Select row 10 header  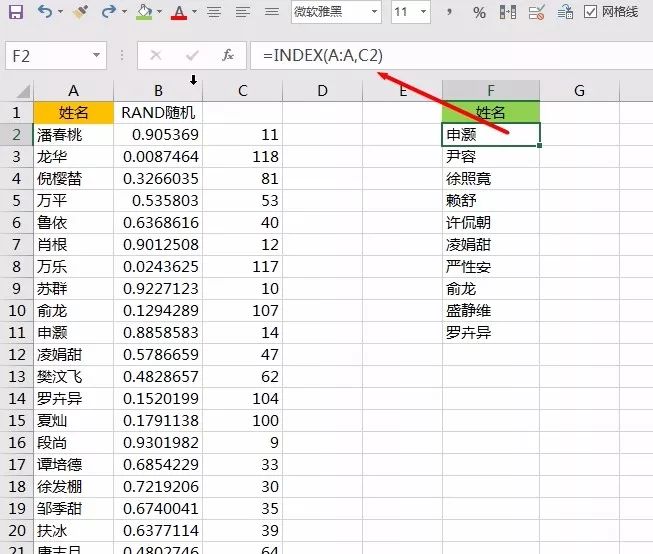click(x=16, y=310)
